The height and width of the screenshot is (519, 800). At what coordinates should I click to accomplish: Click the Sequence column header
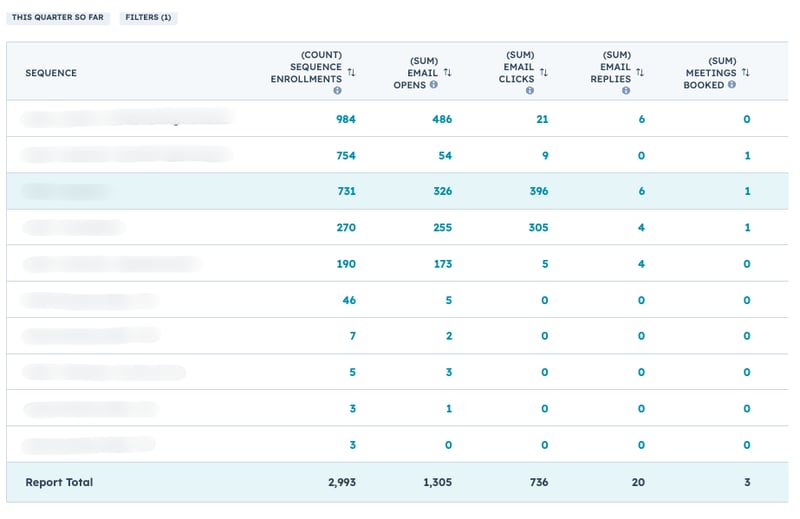[51, 73]
